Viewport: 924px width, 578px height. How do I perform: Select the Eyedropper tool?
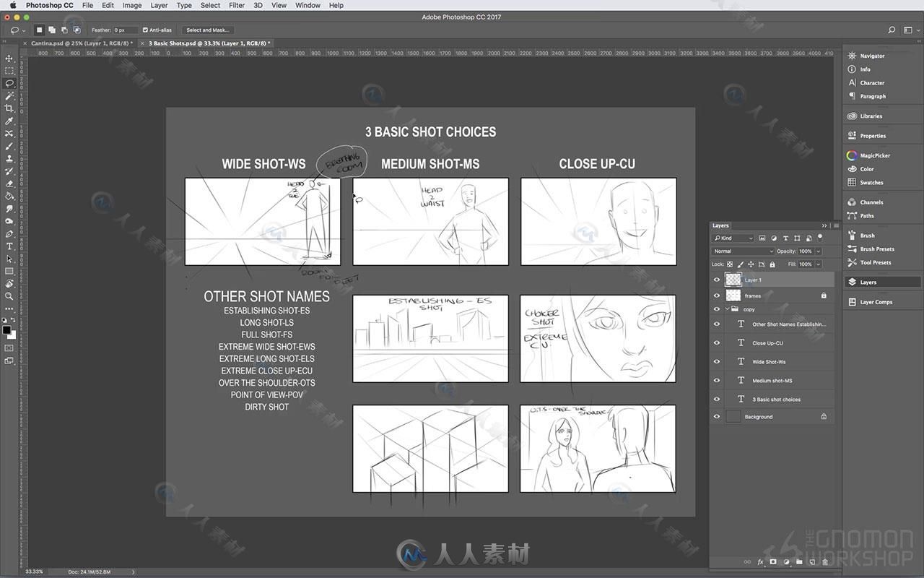click(9, 121)
